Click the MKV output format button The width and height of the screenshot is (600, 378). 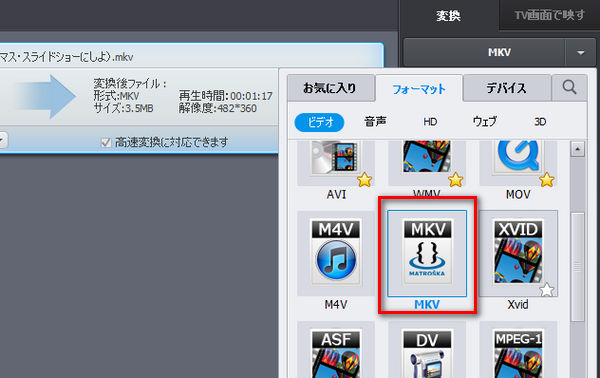[484, 52]
